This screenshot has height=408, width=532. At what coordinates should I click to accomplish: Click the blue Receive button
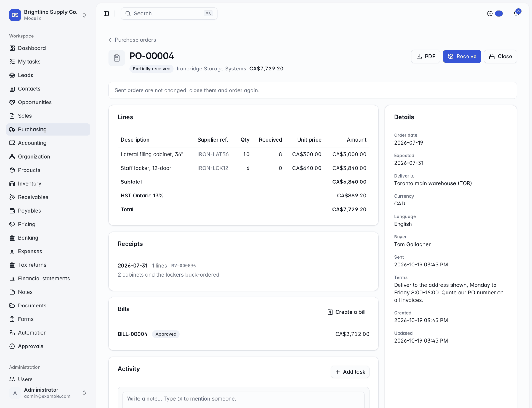point(462,57)
